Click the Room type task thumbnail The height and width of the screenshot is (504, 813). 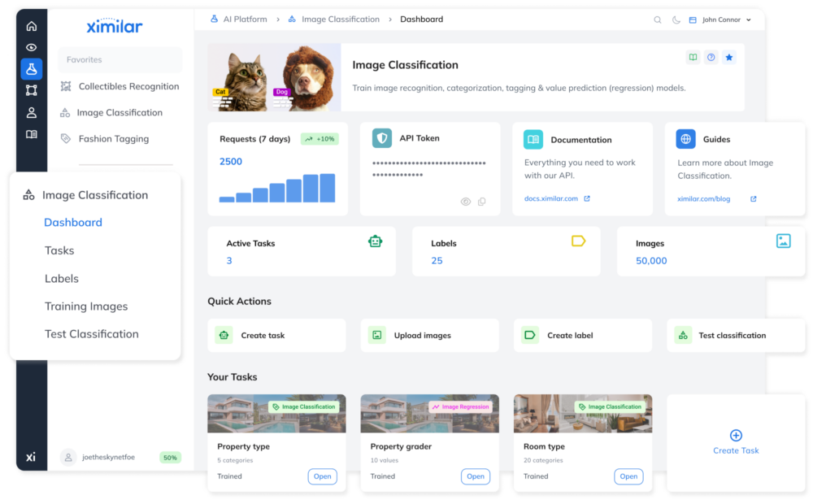click(x=582, y=413)
